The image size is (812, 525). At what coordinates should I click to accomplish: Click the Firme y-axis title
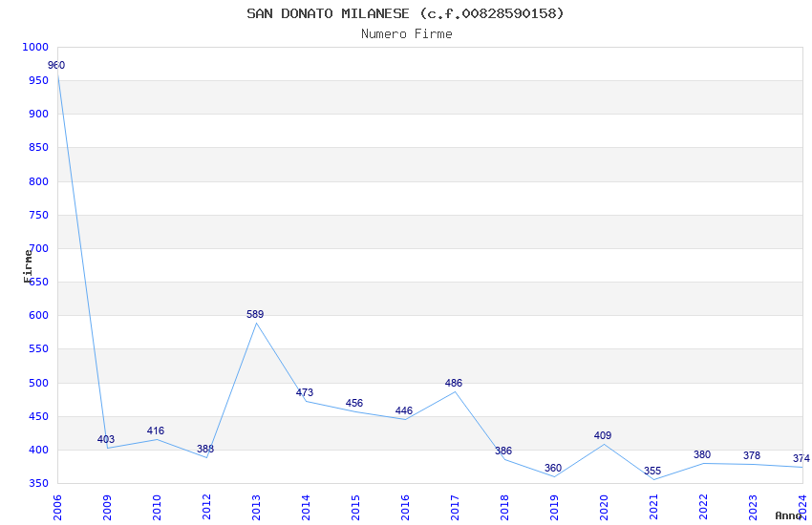click(x=28, y=266)
